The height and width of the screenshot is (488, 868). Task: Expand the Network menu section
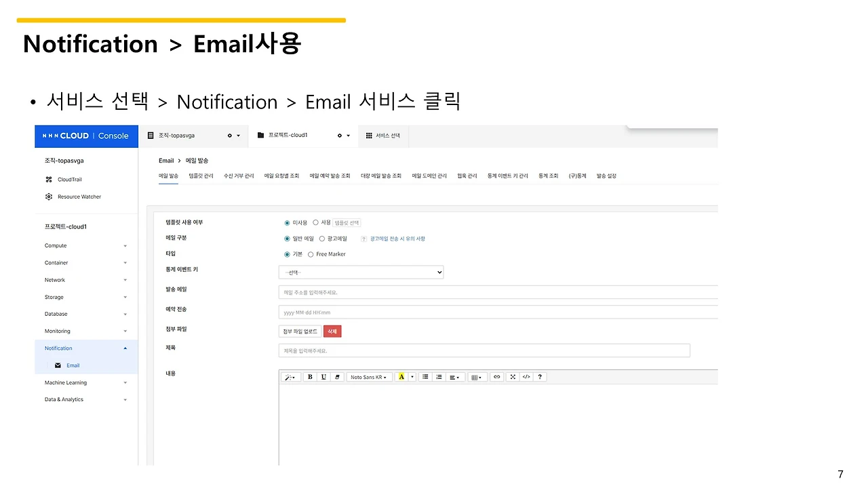[86, 280]
